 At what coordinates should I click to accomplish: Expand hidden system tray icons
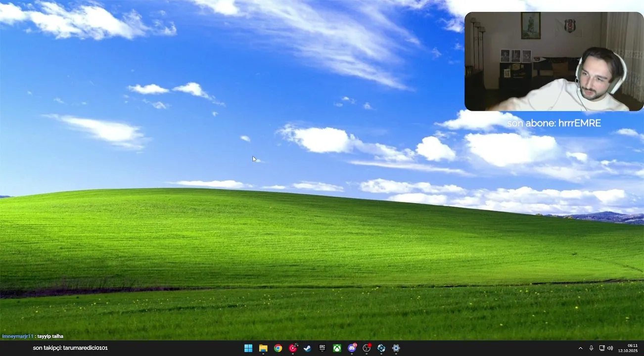coord(580,348)
